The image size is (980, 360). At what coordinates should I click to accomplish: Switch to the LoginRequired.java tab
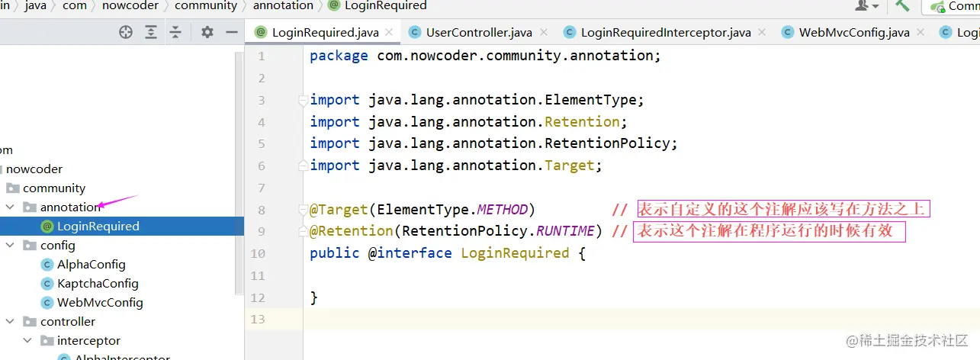325,32
